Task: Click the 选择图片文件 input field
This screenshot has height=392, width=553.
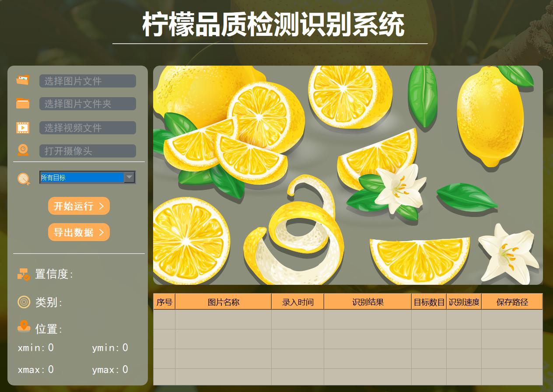Action: [87, 81]
